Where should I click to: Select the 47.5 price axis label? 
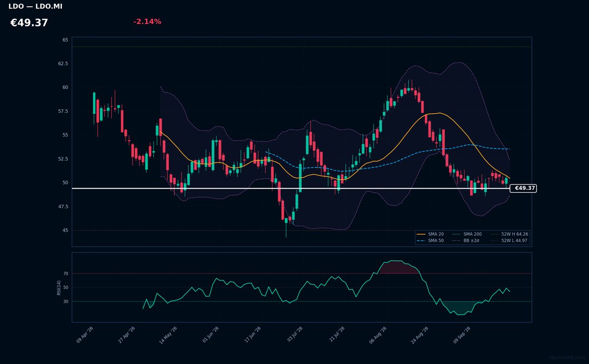click(63, 207)
